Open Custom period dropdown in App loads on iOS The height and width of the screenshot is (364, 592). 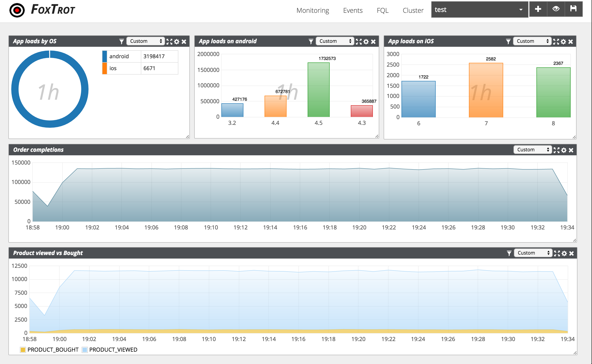tap(532, 41)
